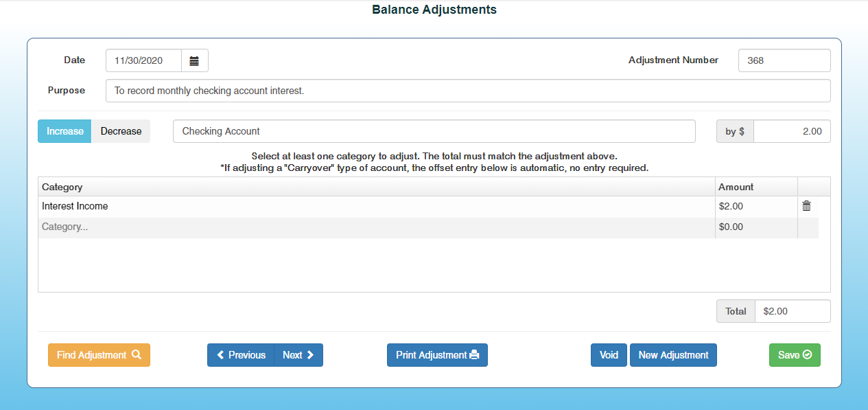The height and width of the screenshot is (410, 868).
Task: Print Adjustment using the printer button
Action: coord(437,355)
